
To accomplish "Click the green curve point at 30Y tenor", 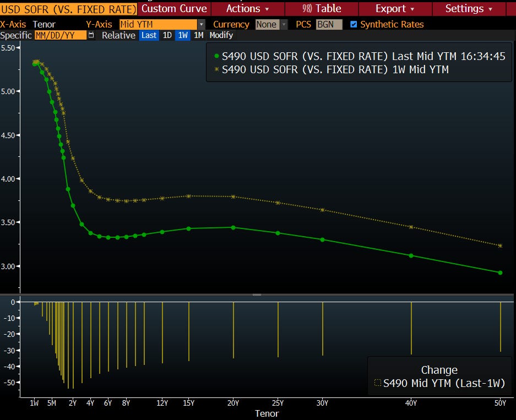I will click(323, 240).
